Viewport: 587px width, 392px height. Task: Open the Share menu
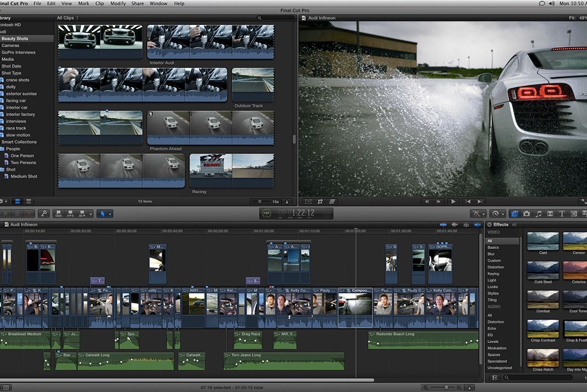click(138, 3)
